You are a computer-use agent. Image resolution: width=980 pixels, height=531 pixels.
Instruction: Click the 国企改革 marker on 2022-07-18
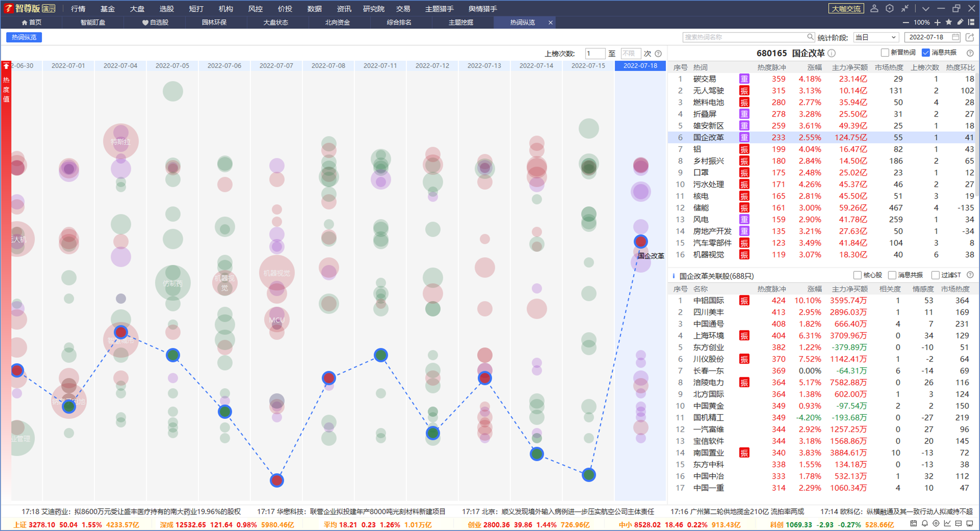tap(641, 241)
